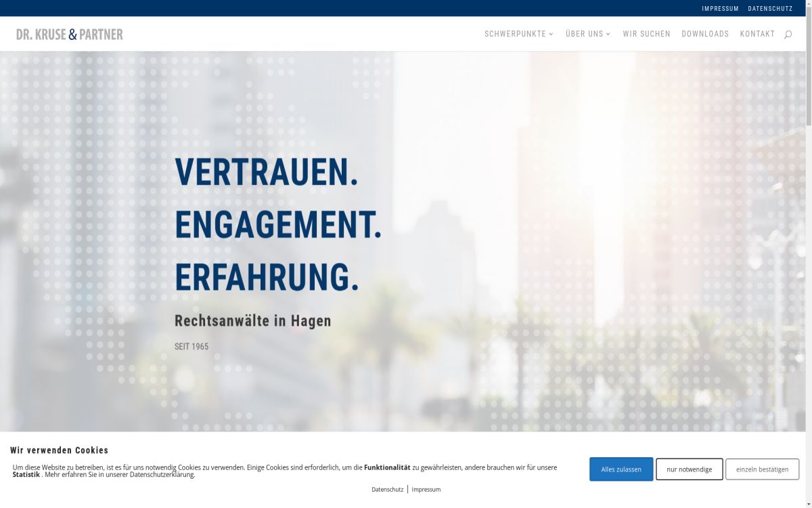Open Impressum link in cookie banner

pyautogui.click(x=426, y=489)
